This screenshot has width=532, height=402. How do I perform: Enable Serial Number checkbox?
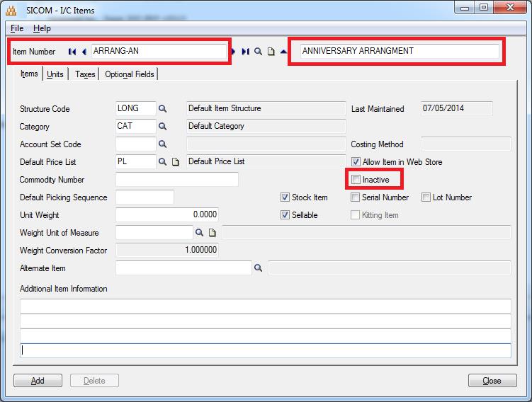(x=355, y=197)
